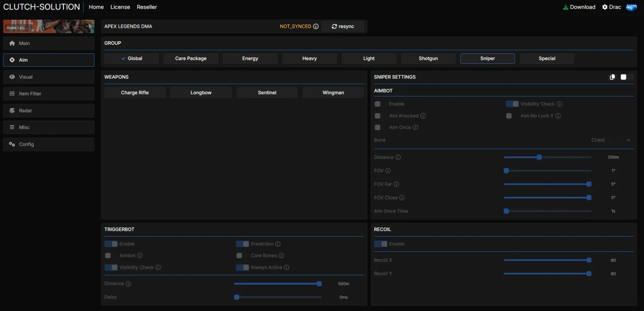Click the resync button
This screenshot has width=644, height=311.
[343, 26]
